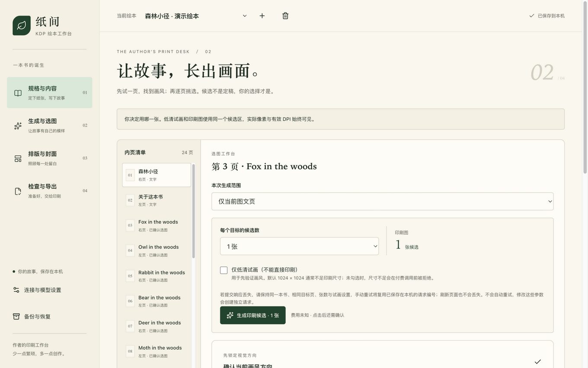This screenshot has height=368, width=588.
Task: Select page 03 Fox in the woods
Action: 157,225
